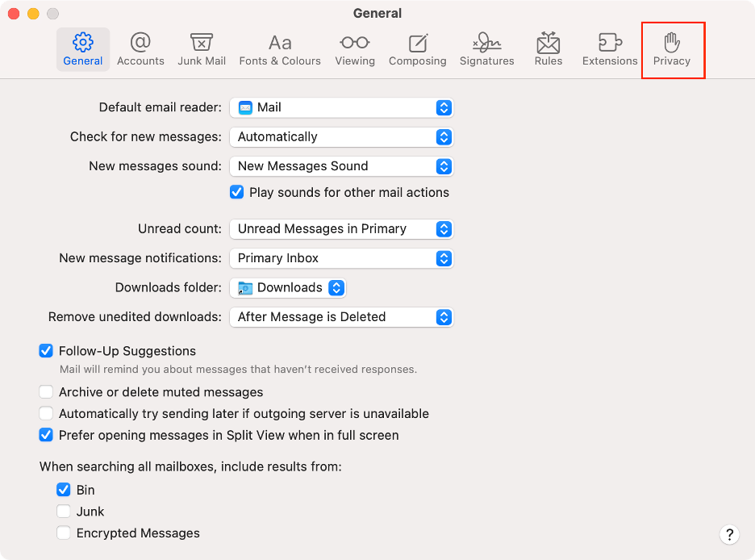Open the Composing preferences icon

point(417,48)
